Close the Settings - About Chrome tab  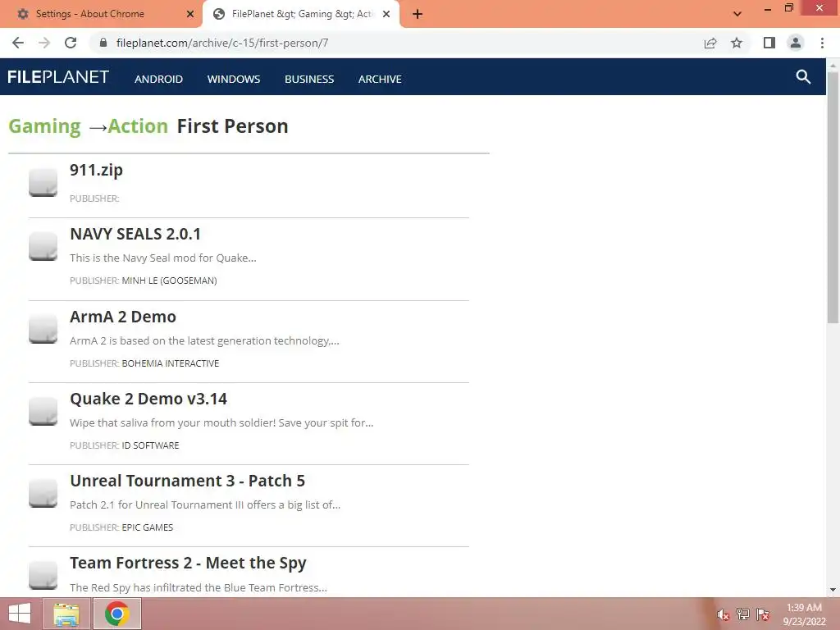coord(190,14)
